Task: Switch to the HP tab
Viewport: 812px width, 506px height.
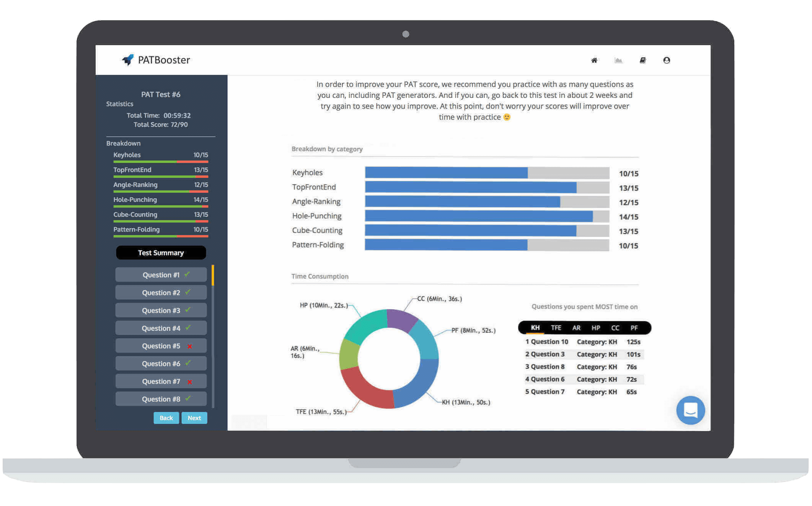Action: (596, 328)
